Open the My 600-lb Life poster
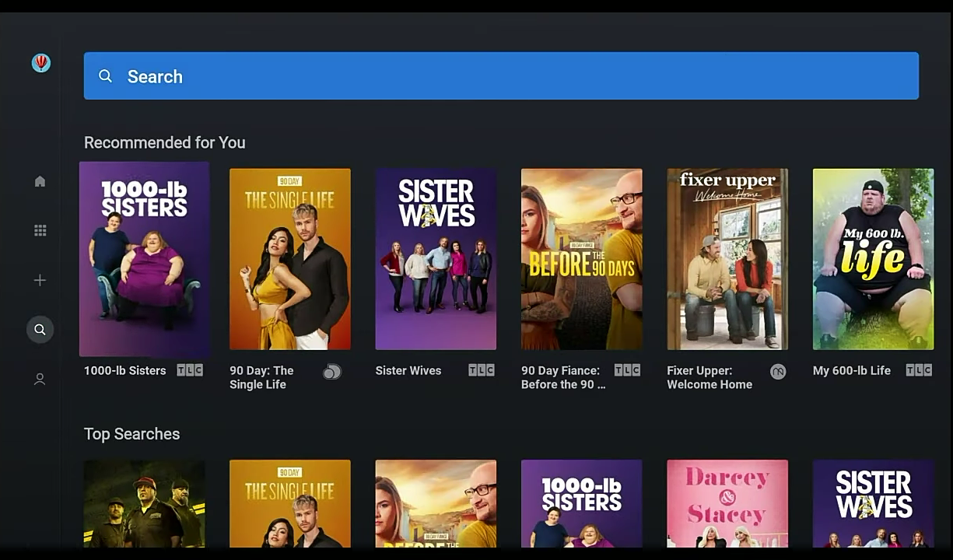The width and height of the screenshot is (953, 560). point(873,259)
